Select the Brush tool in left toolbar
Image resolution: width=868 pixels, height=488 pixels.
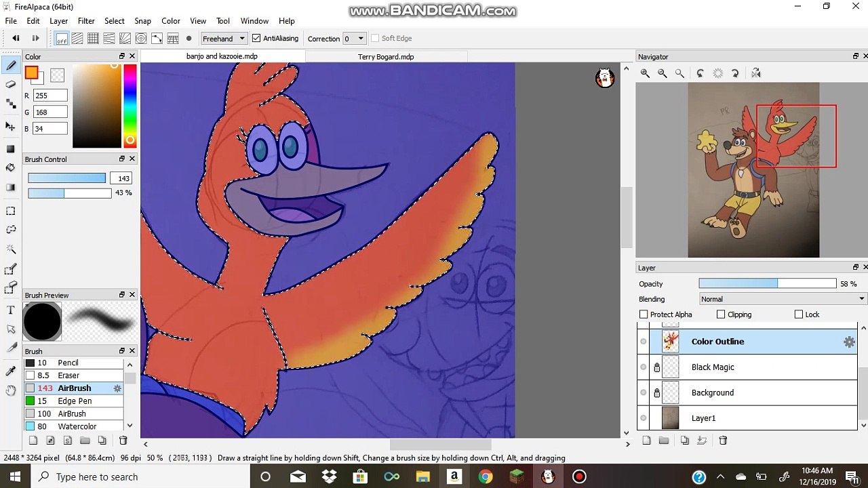pyautogui.click(x=11, y=65)
